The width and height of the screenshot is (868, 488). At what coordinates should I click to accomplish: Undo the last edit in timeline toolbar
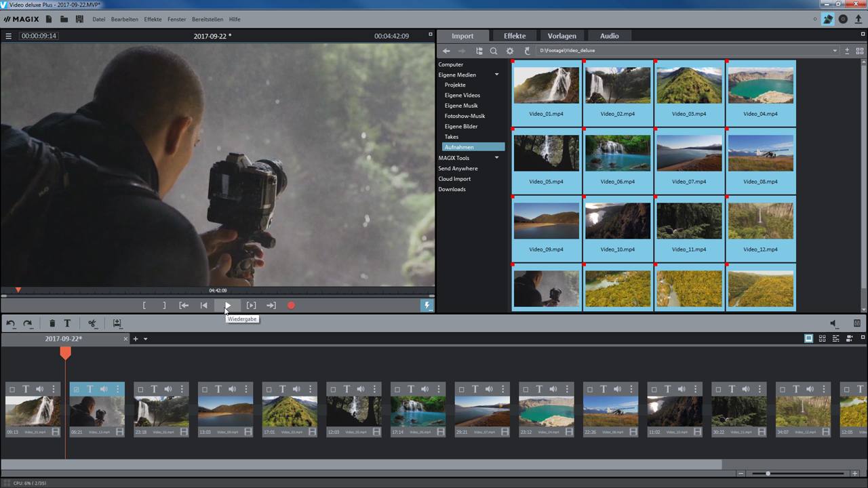11,324
